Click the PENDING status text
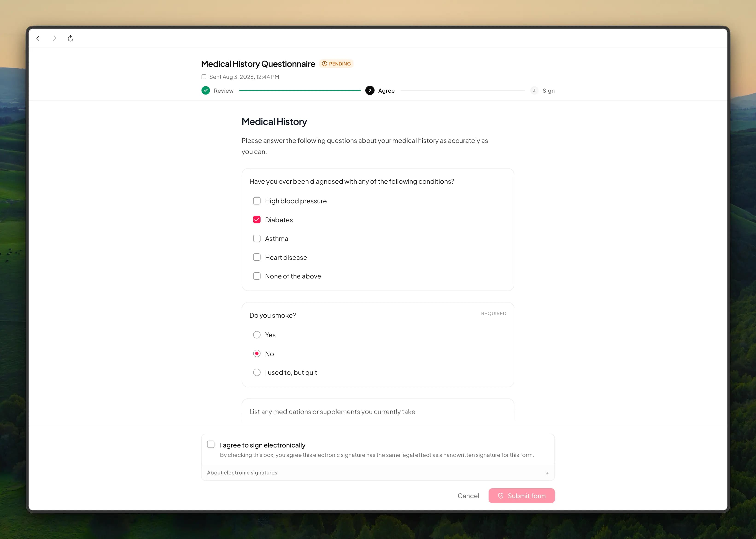This screenshot has height=539, width=756. (340, 64)
